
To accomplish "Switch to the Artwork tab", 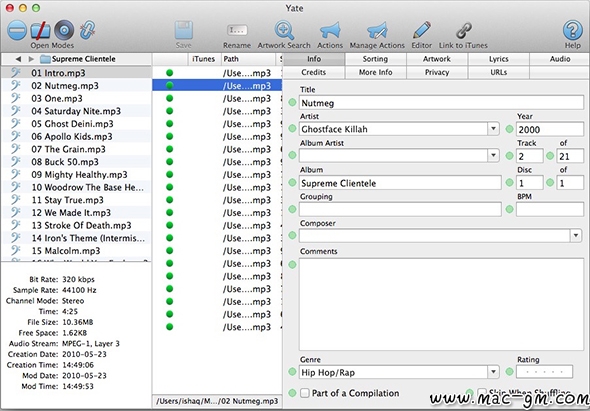I will click(437, 59).
